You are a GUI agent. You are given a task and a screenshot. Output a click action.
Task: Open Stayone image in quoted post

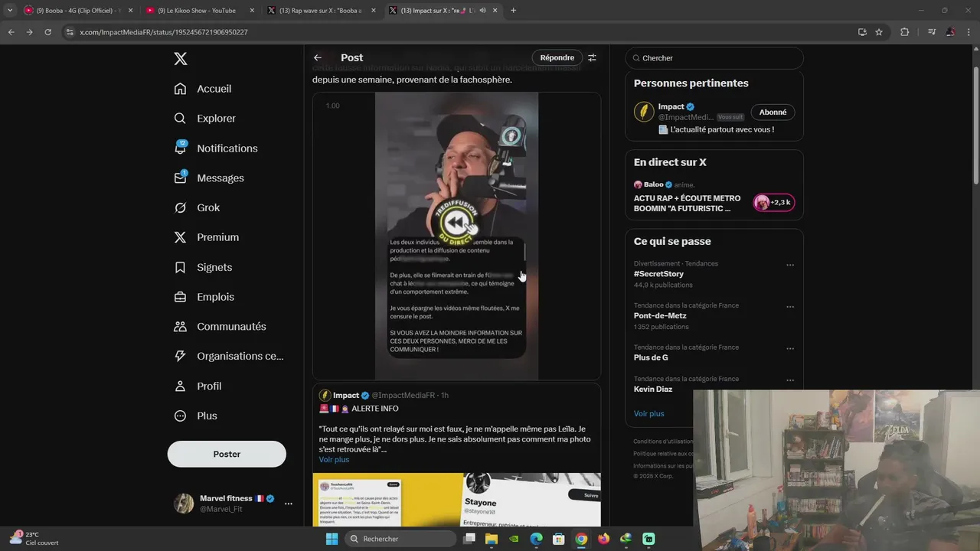pos(532,500)
